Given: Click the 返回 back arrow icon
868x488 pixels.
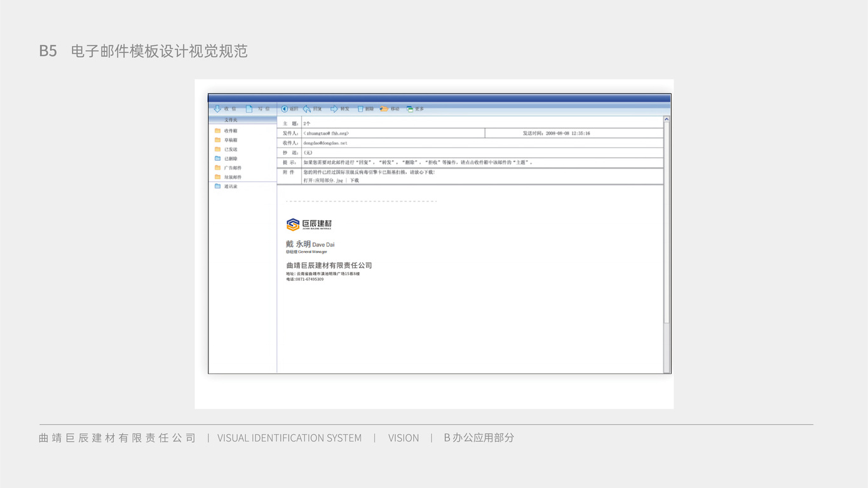Looking at the screenshot, I should [285, 109].
